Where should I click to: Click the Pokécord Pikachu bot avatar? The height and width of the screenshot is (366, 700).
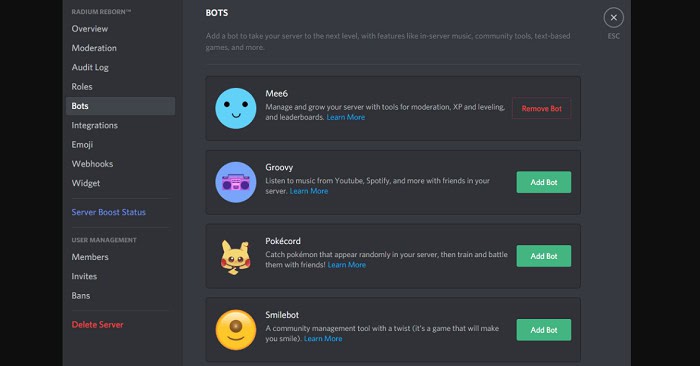(236, 257)
